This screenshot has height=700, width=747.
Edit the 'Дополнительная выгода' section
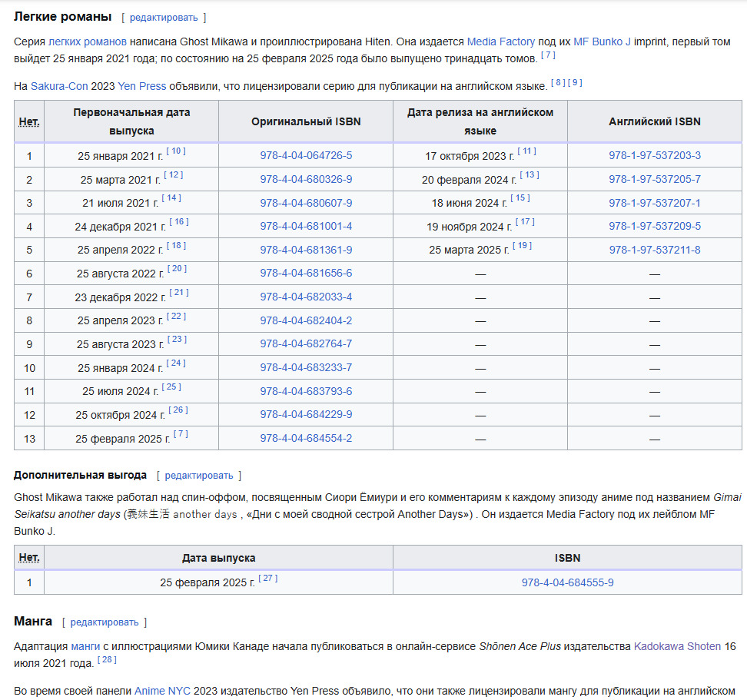tap(198, 476)
